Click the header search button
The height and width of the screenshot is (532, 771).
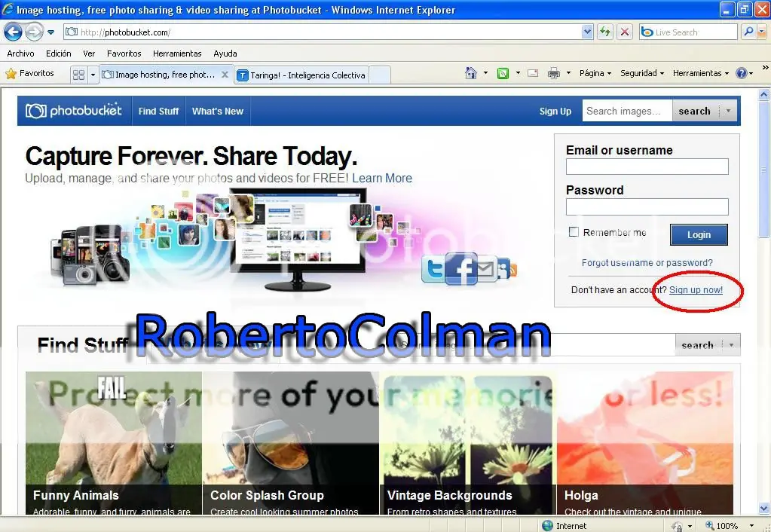pyautogui.click(x=694, y=111)
